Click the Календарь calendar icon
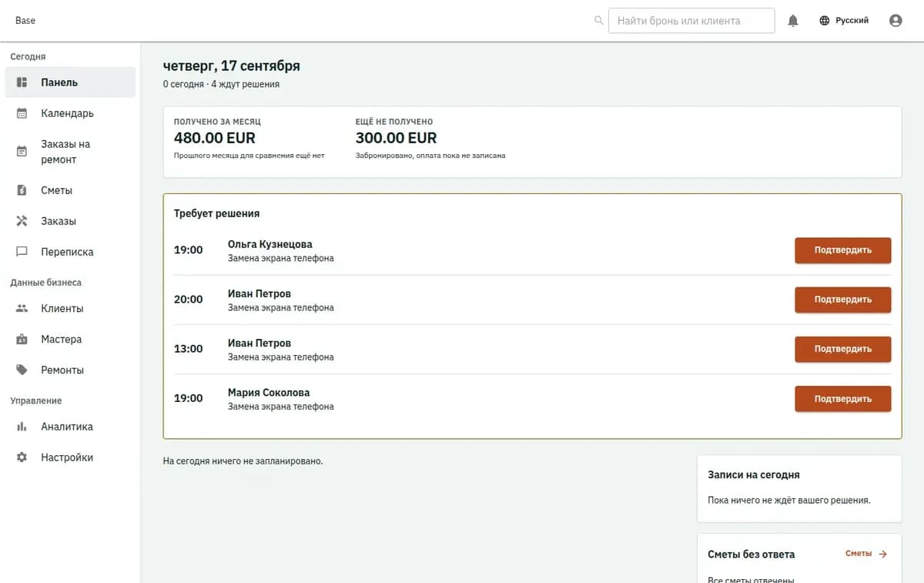This screenshot has width=924, height=583. (22, 113)
